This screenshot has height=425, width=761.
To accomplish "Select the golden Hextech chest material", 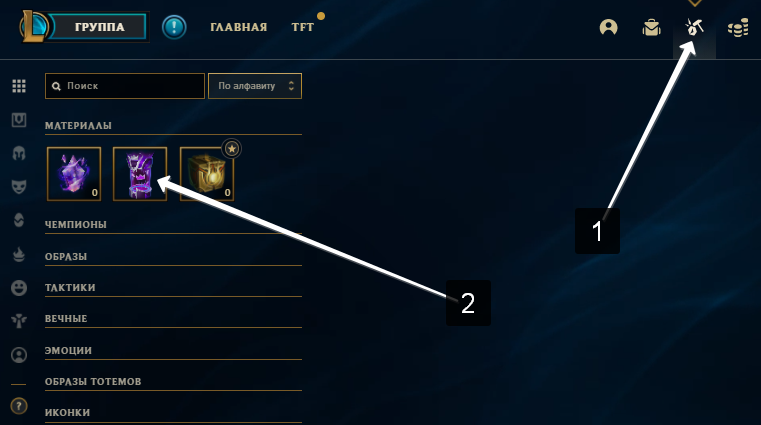I will coord(207,174).
